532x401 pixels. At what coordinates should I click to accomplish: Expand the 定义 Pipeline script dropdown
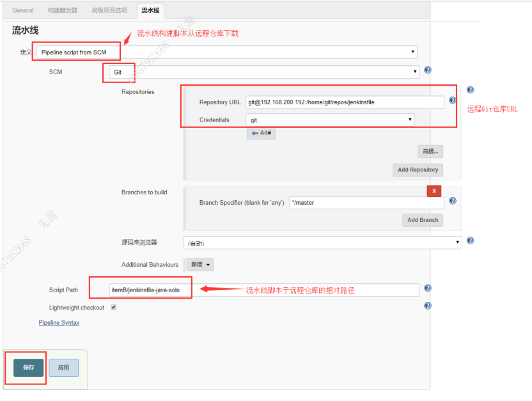[x=226, y=52]
